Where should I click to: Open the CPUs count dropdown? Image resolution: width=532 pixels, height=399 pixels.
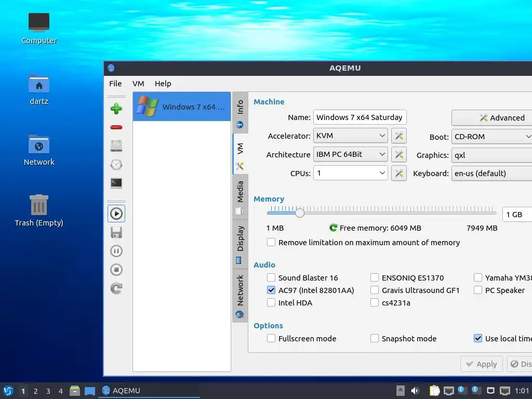coord(351,173)
